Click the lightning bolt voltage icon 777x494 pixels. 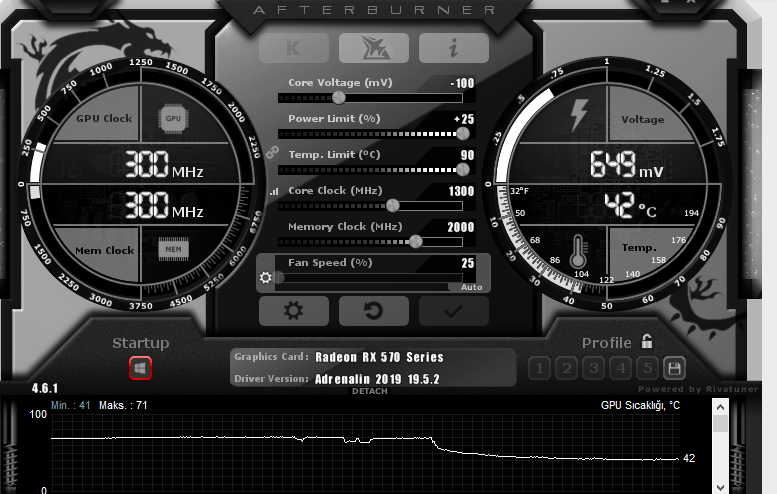pyautogui.click(x=579, y=115)
